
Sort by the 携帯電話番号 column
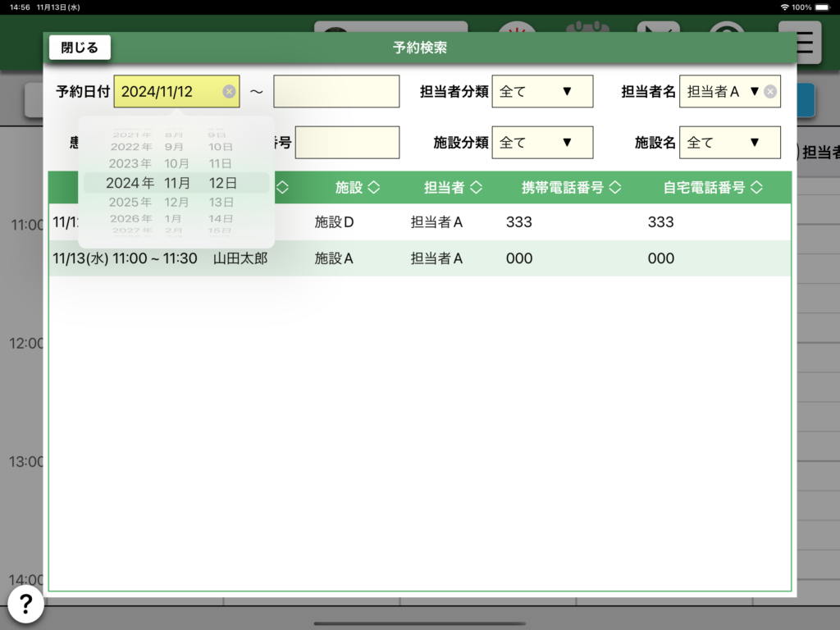click(571, 188)
